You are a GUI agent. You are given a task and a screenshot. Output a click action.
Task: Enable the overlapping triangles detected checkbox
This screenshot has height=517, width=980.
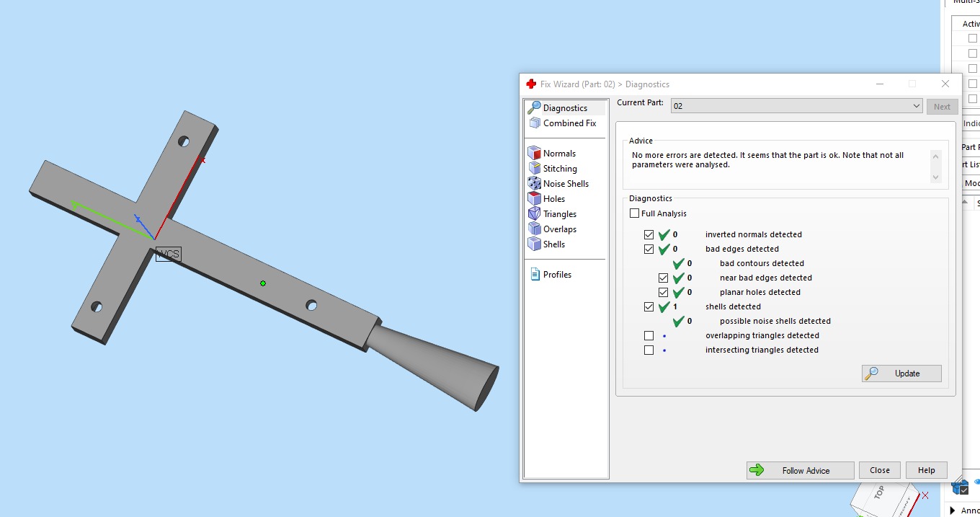pyautogui.click(x=649, y=336)
